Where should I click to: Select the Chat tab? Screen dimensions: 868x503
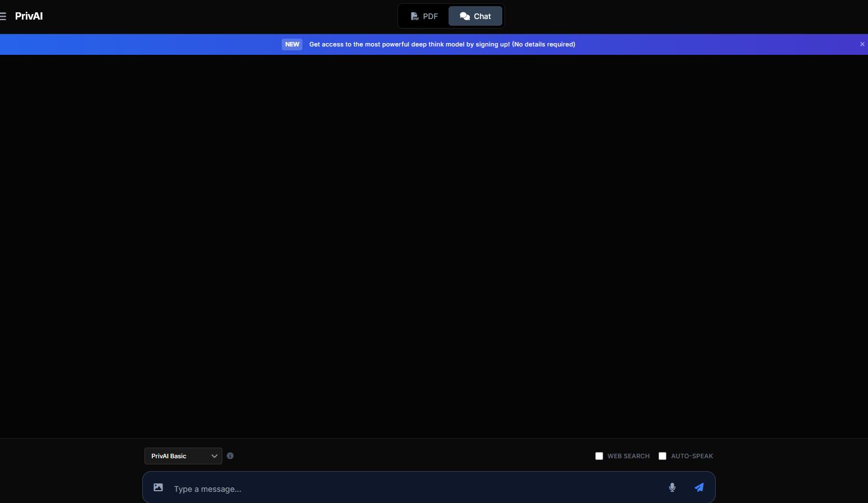click(x=475, y=16)
